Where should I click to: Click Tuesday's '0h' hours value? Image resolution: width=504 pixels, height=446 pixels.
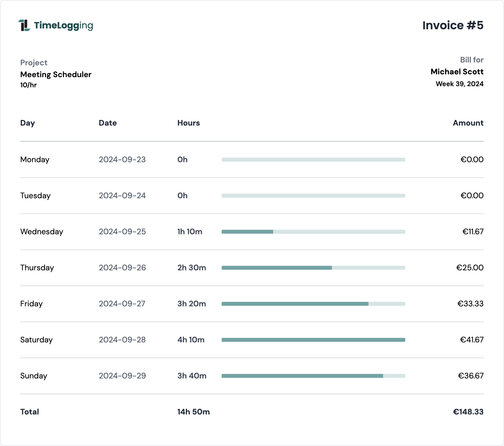click(x=182, y=195)
